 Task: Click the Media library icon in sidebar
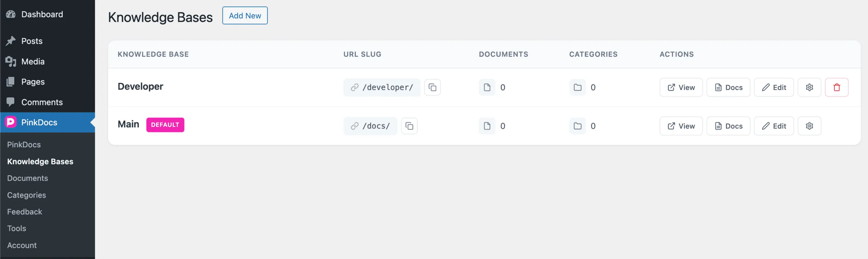[11, 61]
